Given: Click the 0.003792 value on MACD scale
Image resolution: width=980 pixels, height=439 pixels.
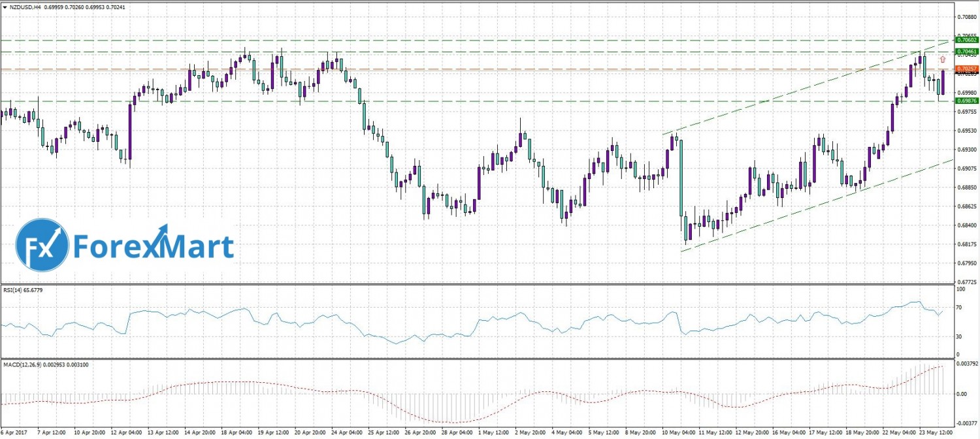Looking at the screenshot, I should coord(968,365).
